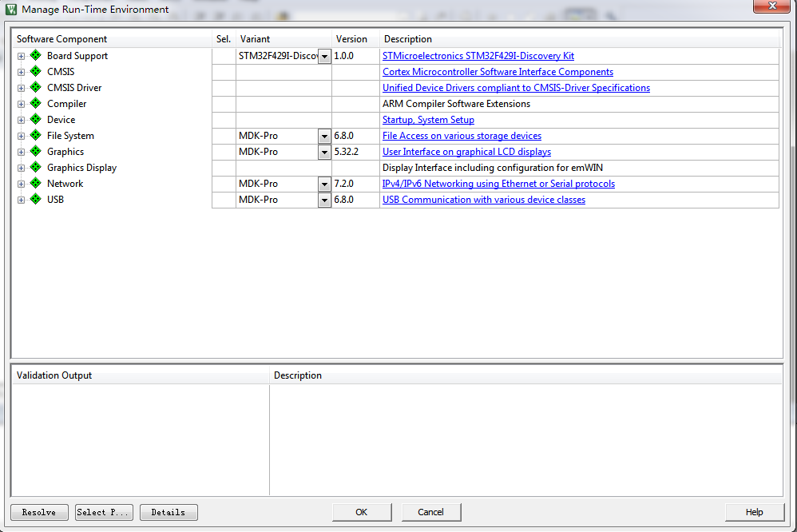Click the CMSIS Driver green diamond icon
The image size is (797, 532).
[36, 88]
